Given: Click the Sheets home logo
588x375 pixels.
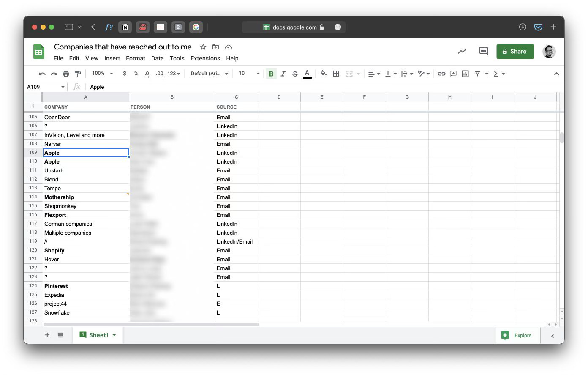Looking at the screenshot, I should 39,52.
